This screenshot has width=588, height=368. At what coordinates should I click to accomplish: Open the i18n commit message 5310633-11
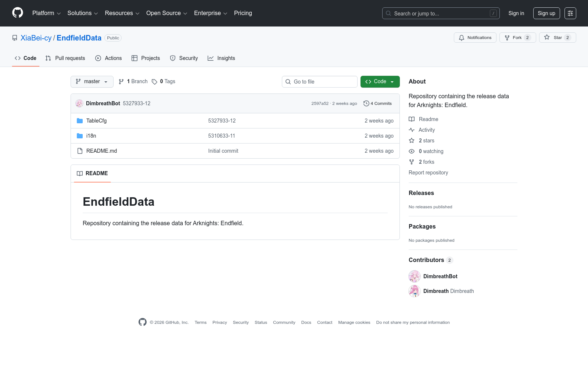click(222, 136)
